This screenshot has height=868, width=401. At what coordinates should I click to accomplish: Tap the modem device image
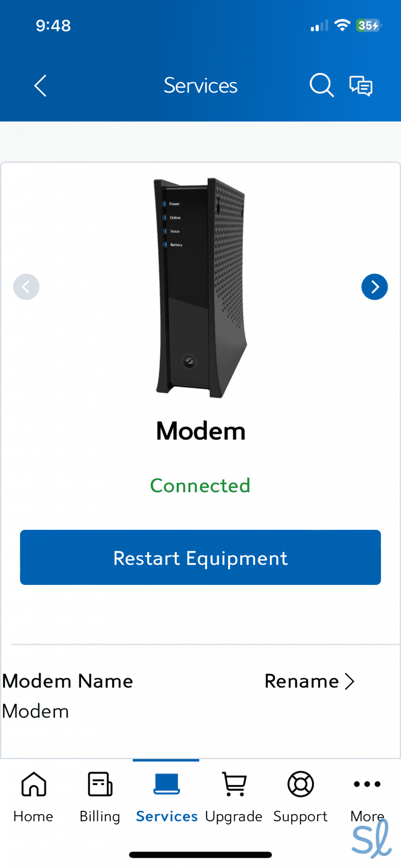coord(201,288)
